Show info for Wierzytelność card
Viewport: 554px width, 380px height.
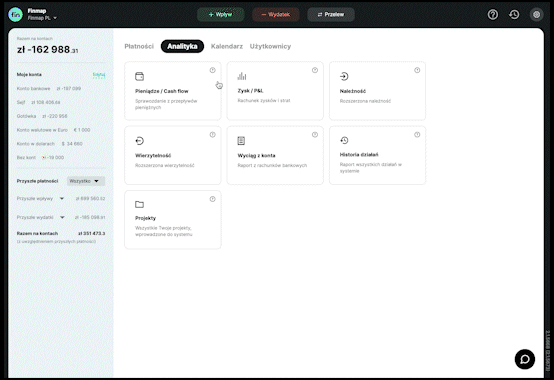[212, 135]
